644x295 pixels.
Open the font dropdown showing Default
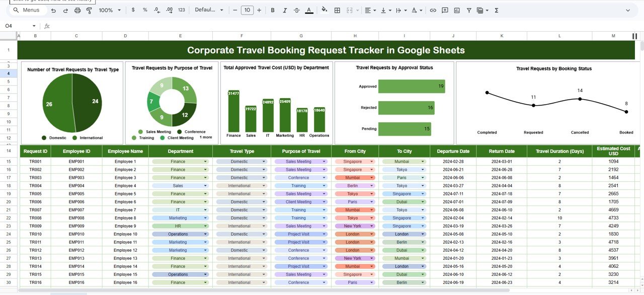pos(208,10)
